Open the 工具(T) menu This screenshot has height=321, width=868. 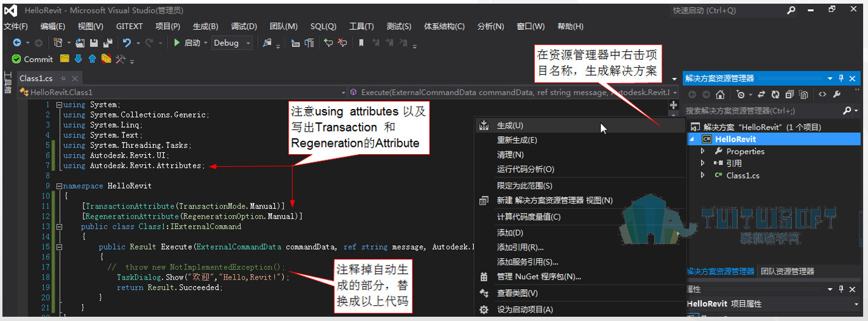pyautogui.click(x=361, y=26)
